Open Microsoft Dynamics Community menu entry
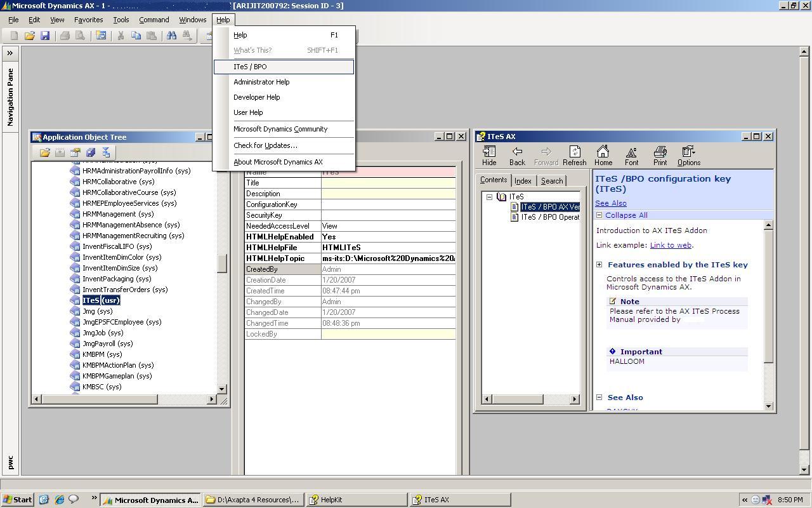This screenshot has width=812, height=508. pyautogui.click(x=284, y=129)
